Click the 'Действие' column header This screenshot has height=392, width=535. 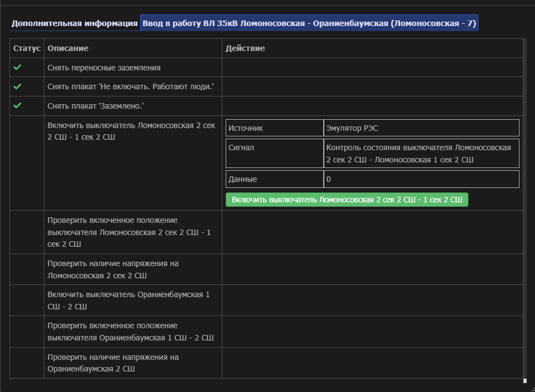point(245,48)
